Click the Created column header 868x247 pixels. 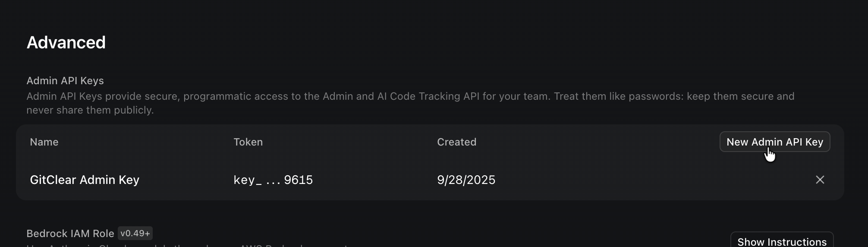[456, 142]
